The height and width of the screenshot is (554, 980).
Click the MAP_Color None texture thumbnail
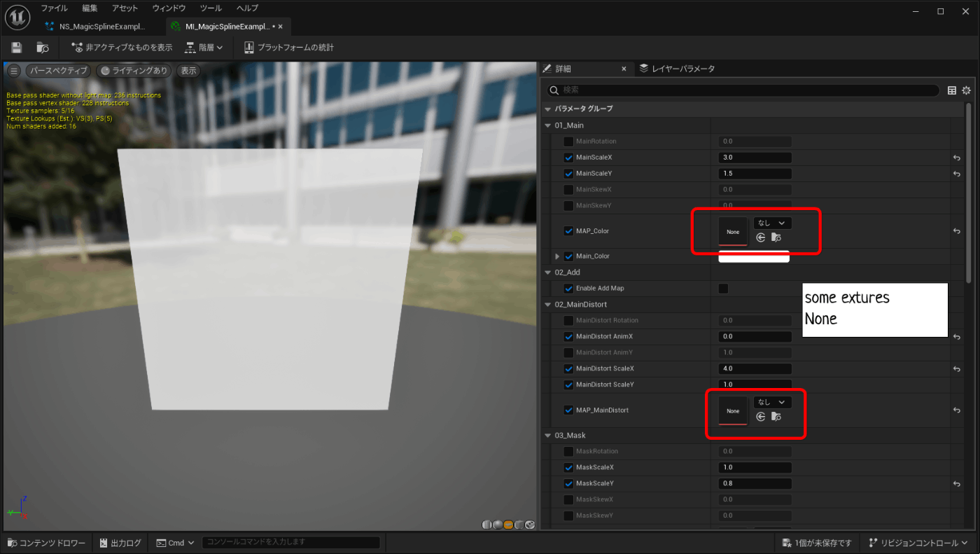[733, 232]
